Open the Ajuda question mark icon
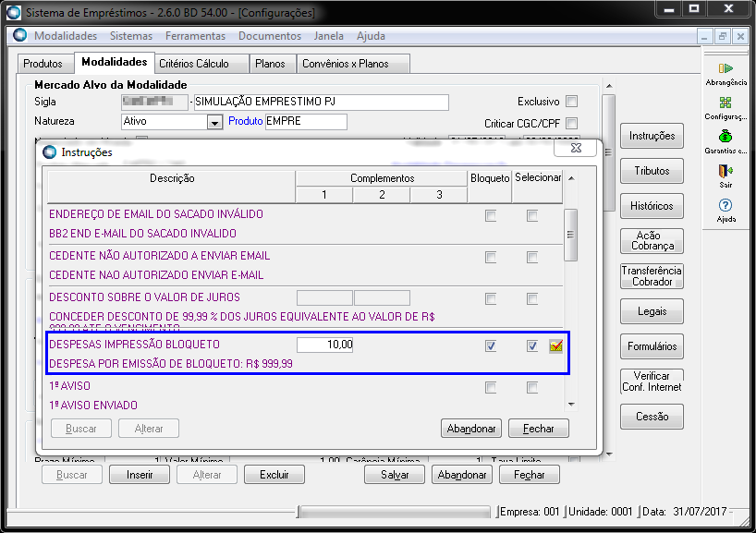 tap(726, 206)
